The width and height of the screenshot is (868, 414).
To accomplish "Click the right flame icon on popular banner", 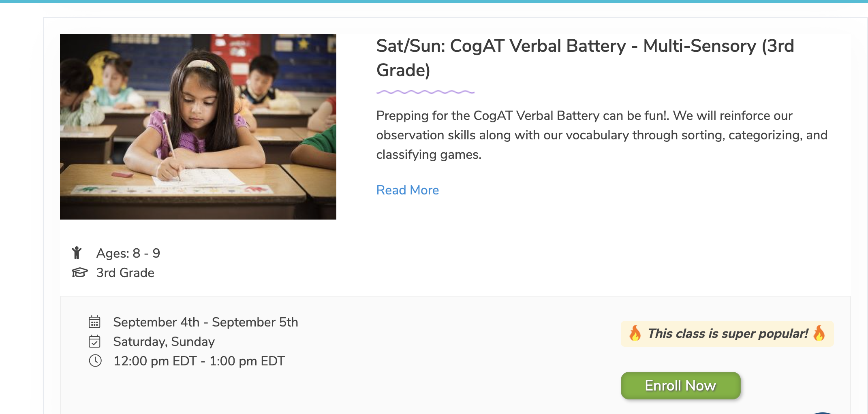I will point(819,333).
